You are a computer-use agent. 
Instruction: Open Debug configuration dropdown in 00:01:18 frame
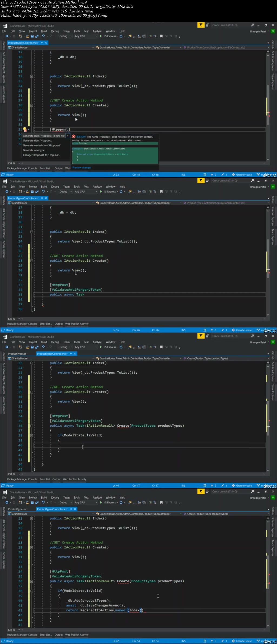coord(65,36)
